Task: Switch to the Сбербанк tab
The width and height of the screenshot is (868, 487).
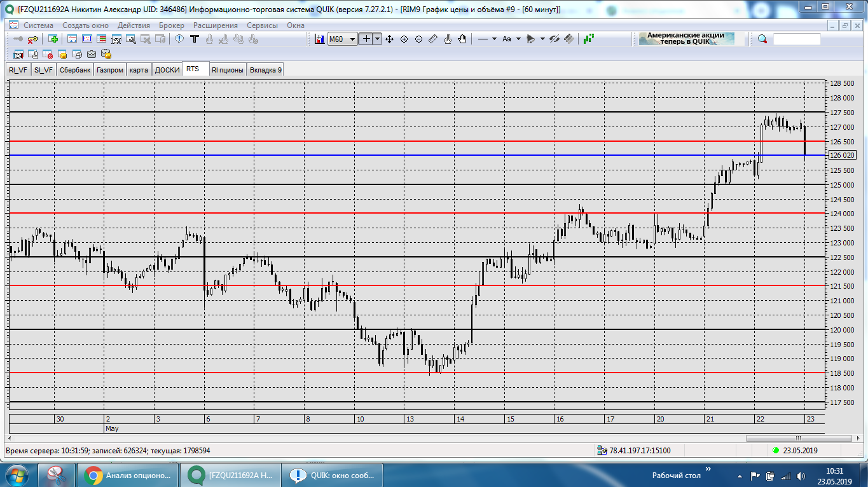Action: pyautogui.click(x=75, y=70)
